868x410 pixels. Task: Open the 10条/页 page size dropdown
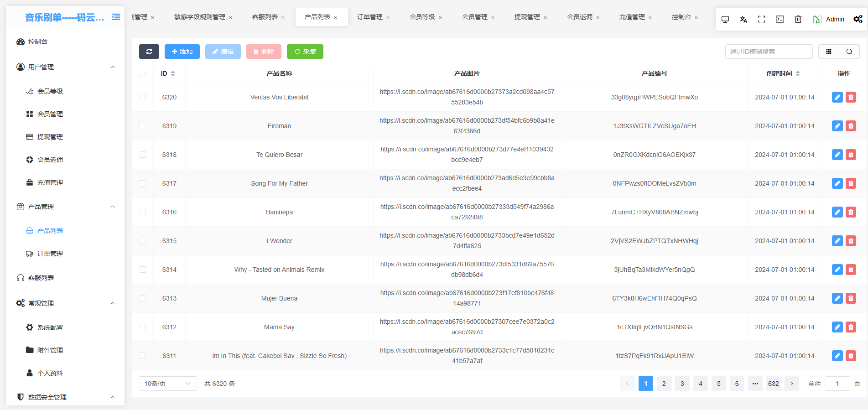click(x=167, y=384)
